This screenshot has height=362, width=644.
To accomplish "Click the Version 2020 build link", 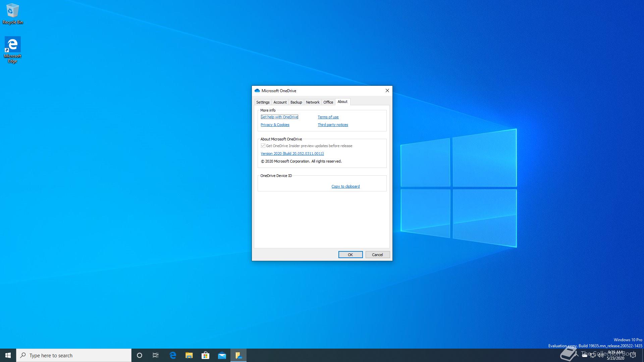I will tap(292, 154).
